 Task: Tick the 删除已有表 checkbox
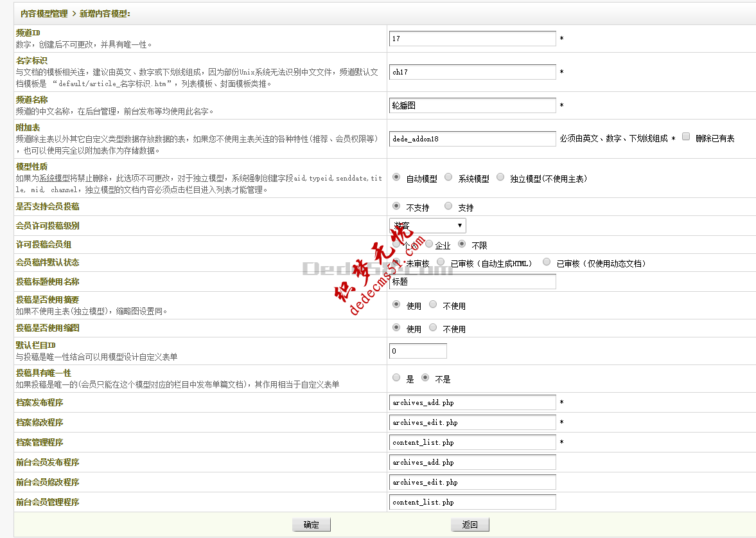point(686,137)
